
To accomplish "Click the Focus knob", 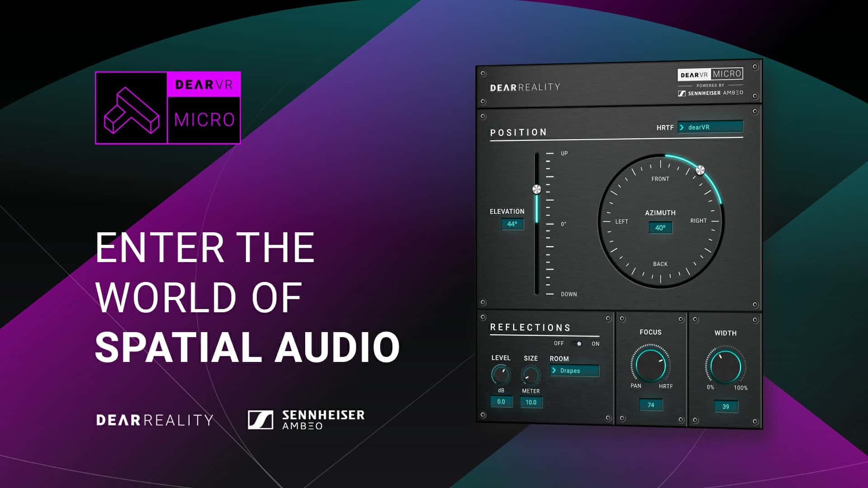I will pos(651,364).
